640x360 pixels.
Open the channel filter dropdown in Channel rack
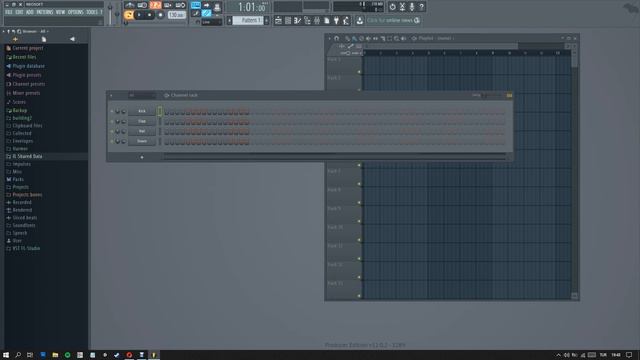point(142,96)
